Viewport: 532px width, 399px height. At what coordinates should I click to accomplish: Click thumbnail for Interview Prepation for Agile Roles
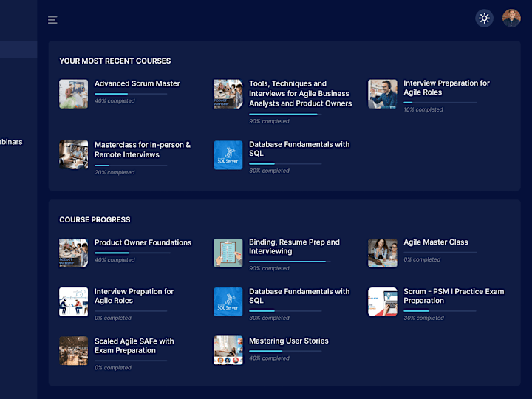pos(74,302)
